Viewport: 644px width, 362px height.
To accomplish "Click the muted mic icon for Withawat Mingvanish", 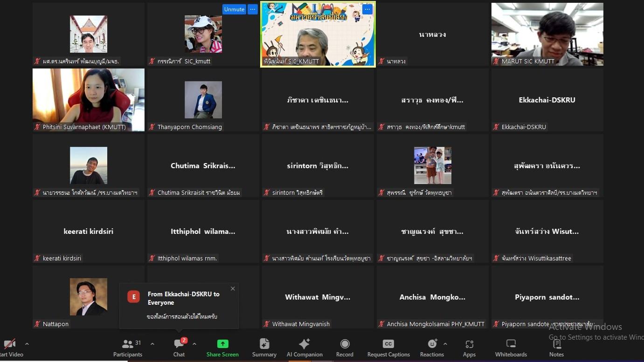I will (x=267, y=324).
